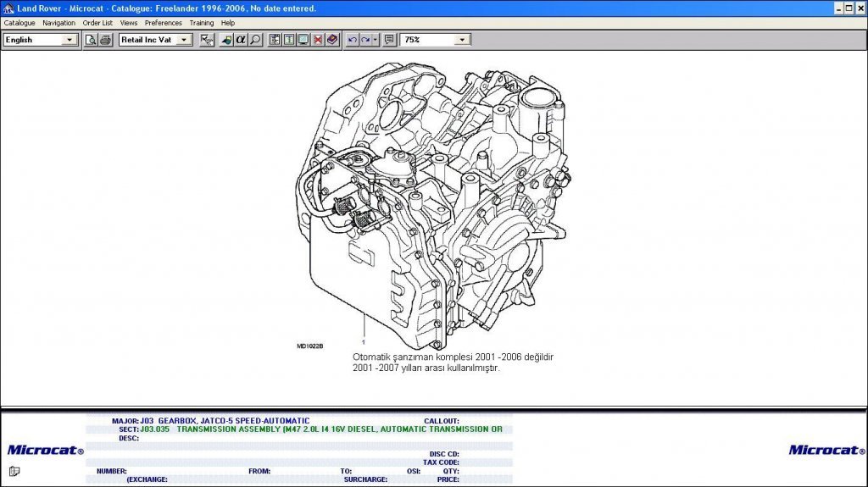
Task: Click the monitor screen toolbar icon
Action: click(303, 40)
